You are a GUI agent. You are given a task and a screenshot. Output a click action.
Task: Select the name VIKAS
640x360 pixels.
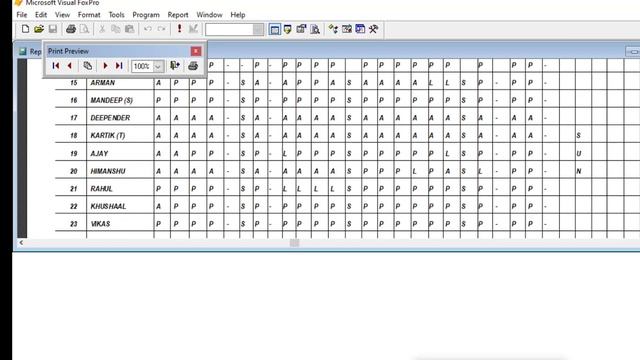click(x=100, y=224)
